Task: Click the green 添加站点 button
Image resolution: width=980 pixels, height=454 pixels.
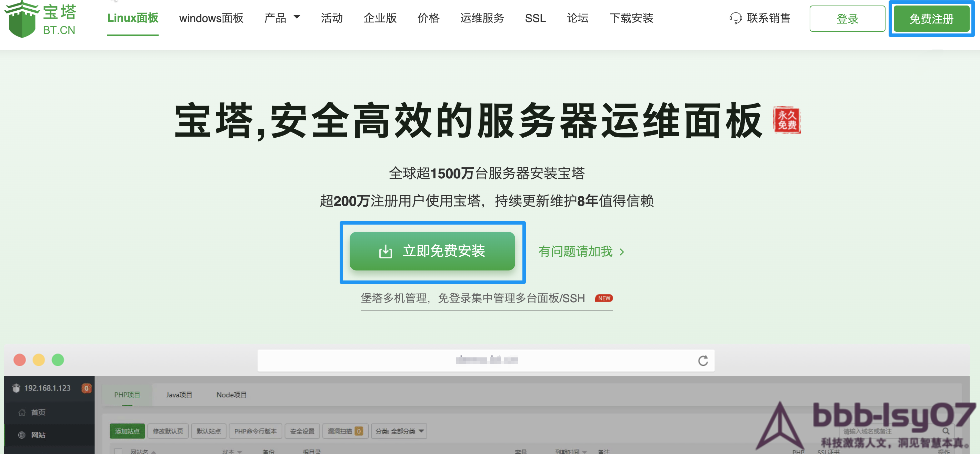Action: tap(127, 431)
